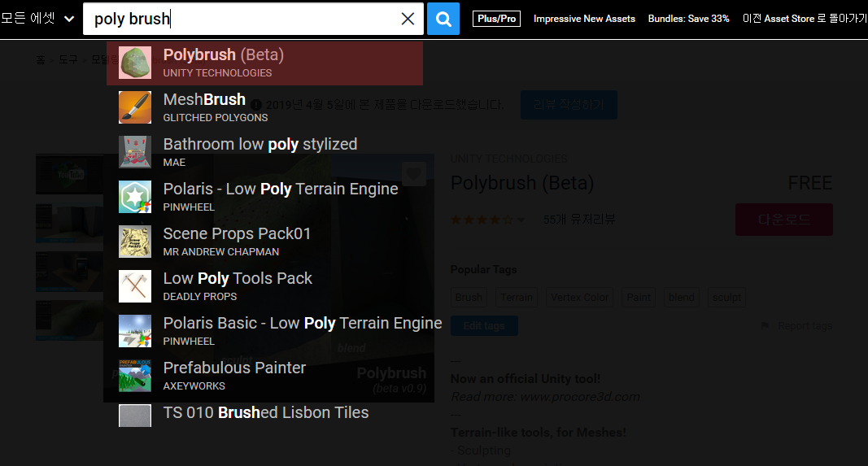This screenshot has width=868, height=466.
Task: Click the Low Poly Tools pickaxe icon
Action: (135, 286)
